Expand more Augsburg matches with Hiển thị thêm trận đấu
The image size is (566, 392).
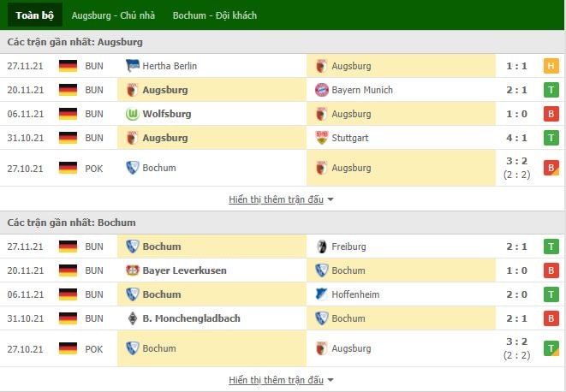click(x=281, y=199)
